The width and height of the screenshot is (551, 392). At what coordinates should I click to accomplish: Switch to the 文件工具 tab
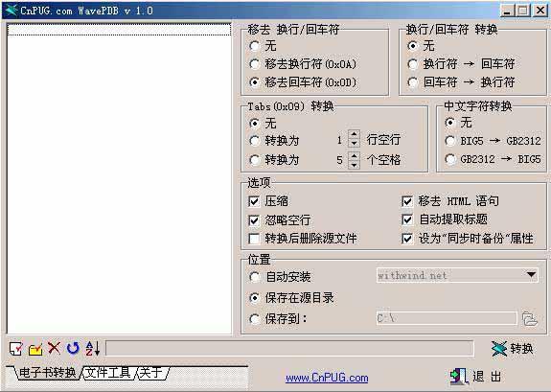pos(107,373)
